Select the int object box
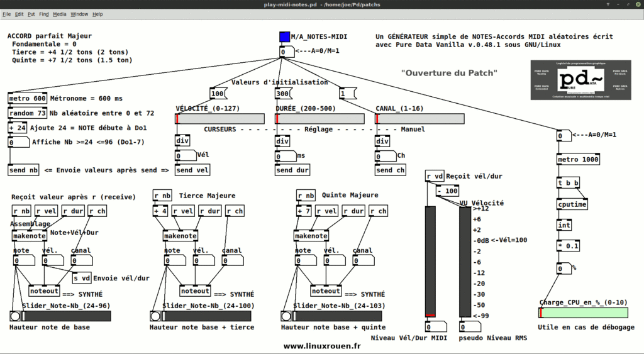 pyautogui.click(x=564, y=225)
